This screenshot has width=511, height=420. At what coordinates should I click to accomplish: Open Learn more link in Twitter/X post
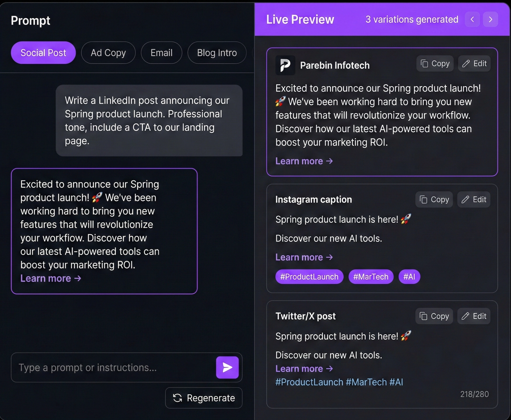tap(304, 368)
